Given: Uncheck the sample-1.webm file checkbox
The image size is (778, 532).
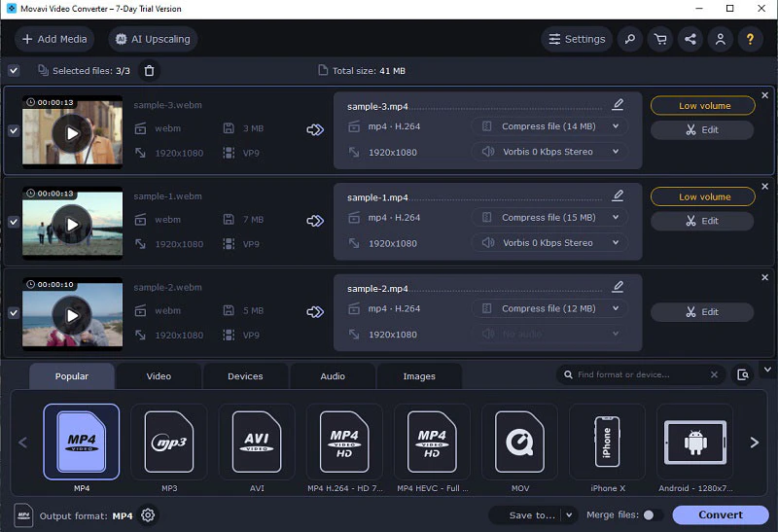Looking at the screenshot, I should click(x=14, y=222).
